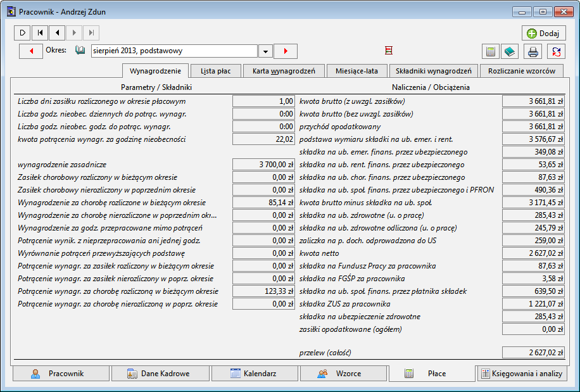This screenshot has width=580, height=392.
Task: Click the przelew (całość) value field
Action: [533, 353]
